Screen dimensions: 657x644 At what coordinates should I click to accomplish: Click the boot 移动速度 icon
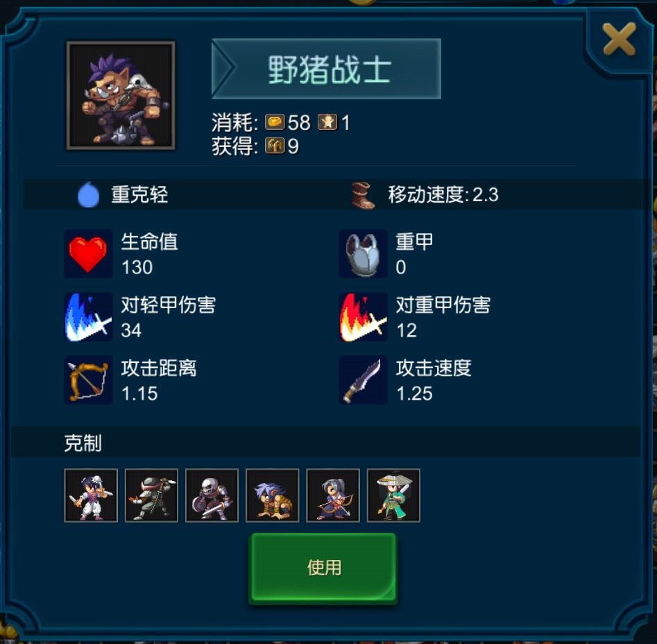pyautogui.click(x=363, y=195)
